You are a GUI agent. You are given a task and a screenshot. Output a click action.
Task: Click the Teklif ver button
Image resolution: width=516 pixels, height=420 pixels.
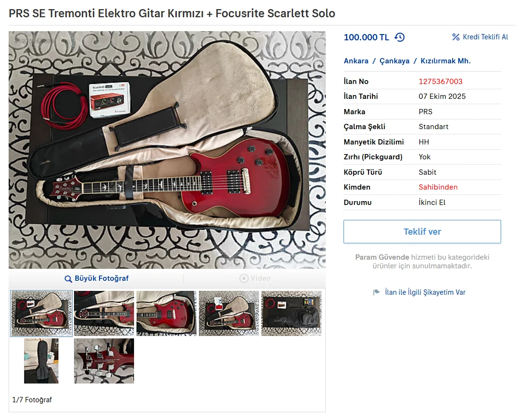pos(422,231)
